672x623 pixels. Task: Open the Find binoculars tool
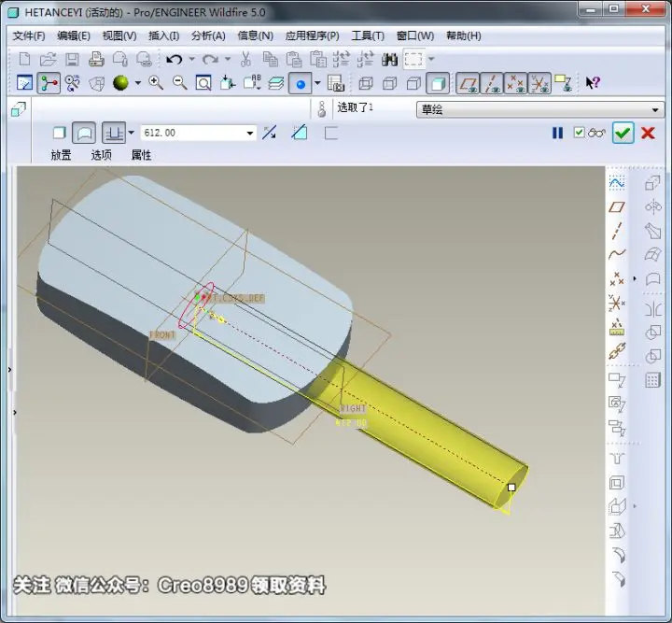[x=389, y=59]
